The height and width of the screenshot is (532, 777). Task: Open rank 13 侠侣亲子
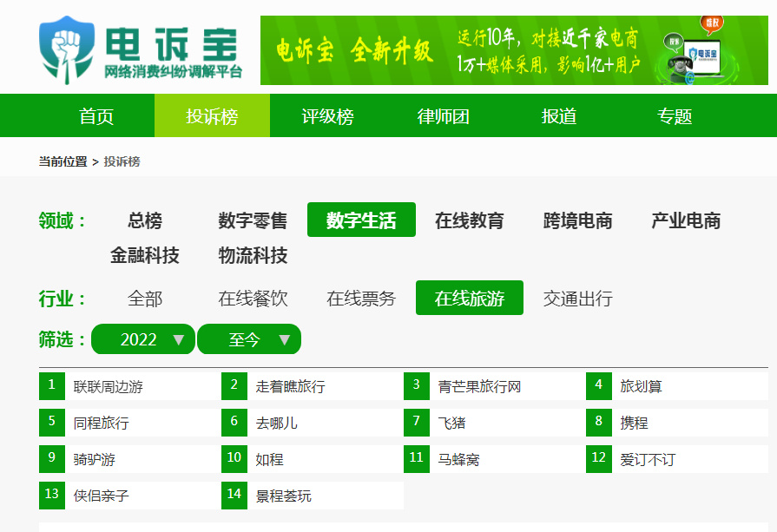130,496
